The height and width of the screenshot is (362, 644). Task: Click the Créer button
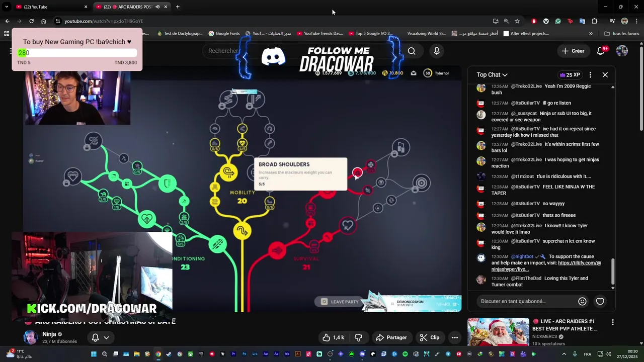click(x=573, y=51)
